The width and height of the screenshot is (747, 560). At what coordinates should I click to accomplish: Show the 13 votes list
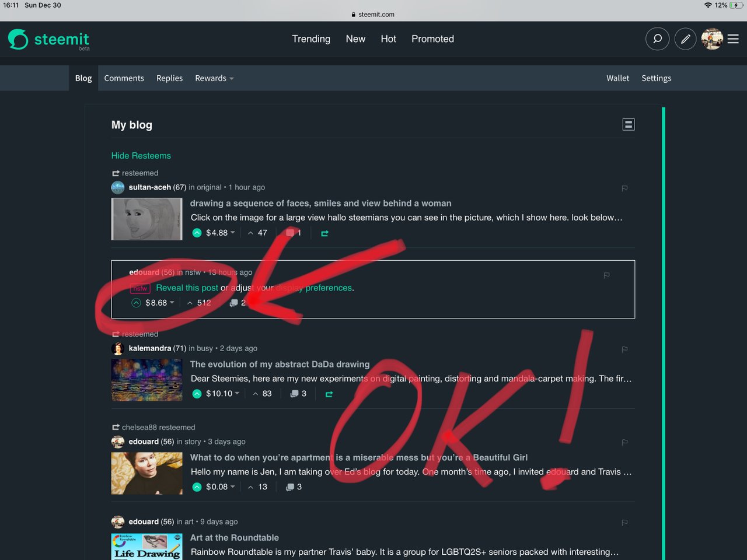coord(257,487)
